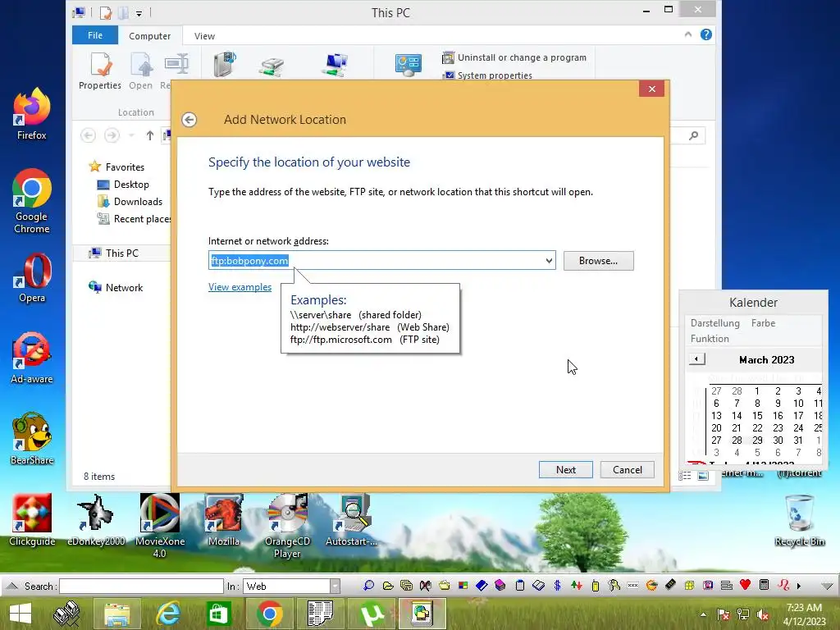Click the Explorer search magnifier icon
This screenshot has height=630, width=840.
(x=694, y=135)
